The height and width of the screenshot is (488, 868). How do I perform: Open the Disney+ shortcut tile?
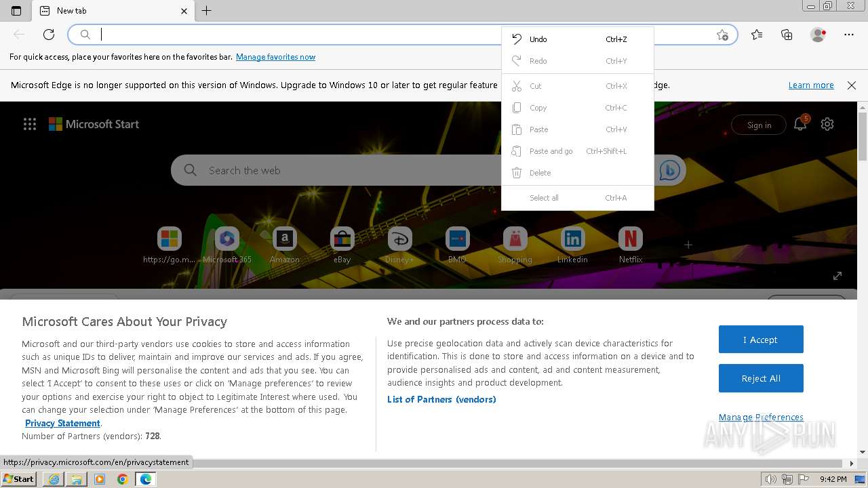coord(400,246)
